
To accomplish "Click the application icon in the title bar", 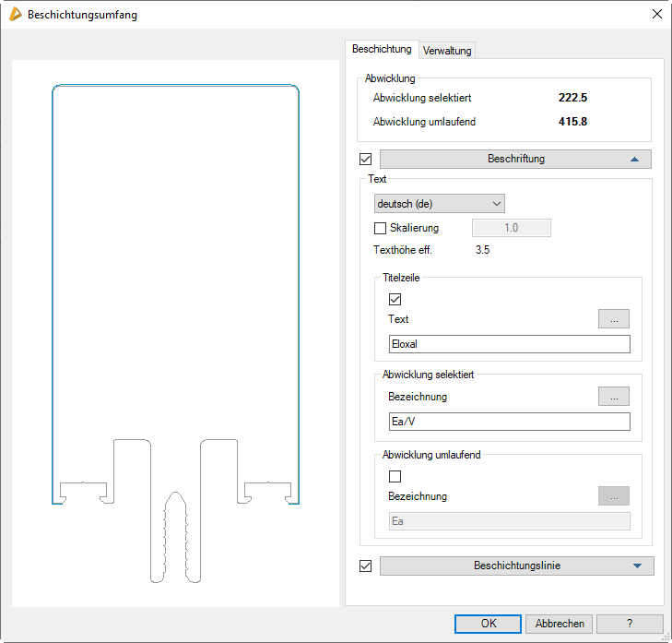I will (x=15, y=15).
